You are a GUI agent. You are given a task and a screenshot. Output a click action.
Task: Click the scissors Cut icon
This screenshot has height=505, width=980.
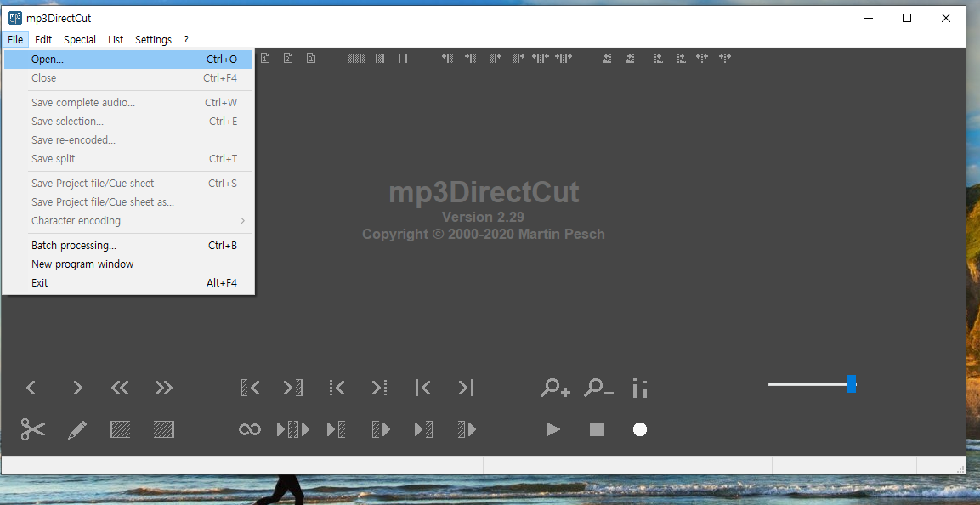pos(32,429)
